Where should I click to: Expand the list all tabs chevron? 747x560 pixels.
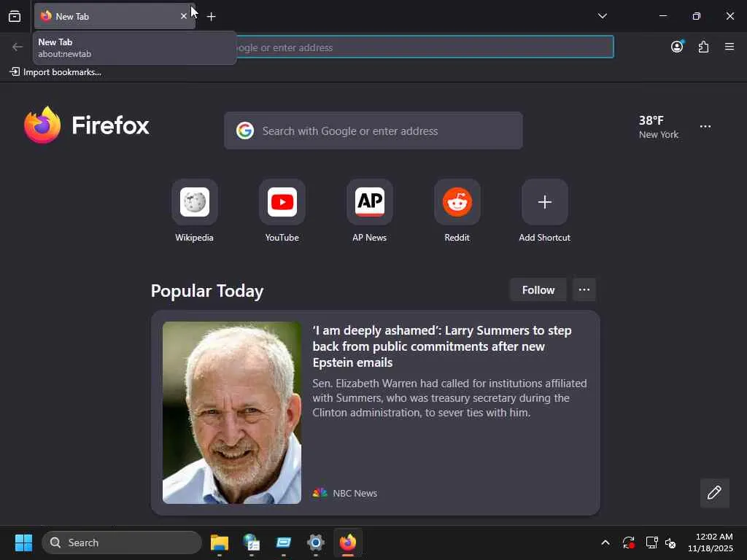point(602,16)
